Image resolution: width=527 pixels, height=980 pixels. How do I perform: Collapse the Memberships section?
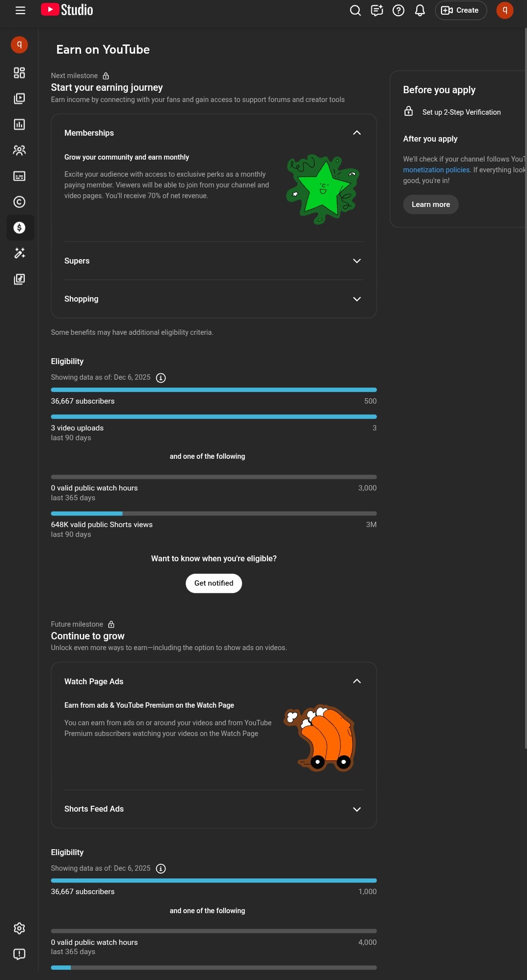pyautogui.click(x=357, y=133)
